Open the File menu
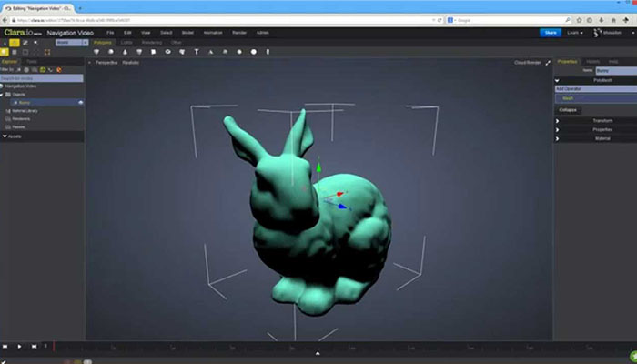The height and width of the screenshot is (364, 637). (x=110, y=33)
